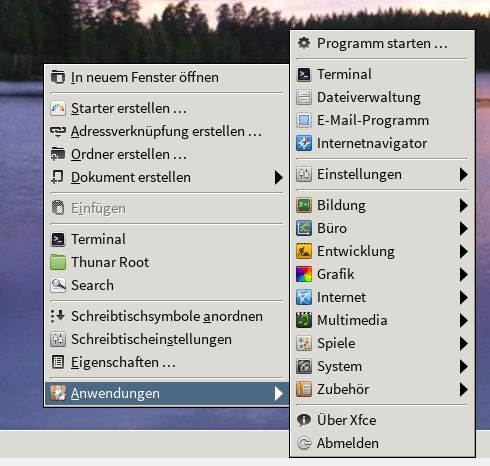Expand the Dokument erstellen submenu arrow

[278, 177]
